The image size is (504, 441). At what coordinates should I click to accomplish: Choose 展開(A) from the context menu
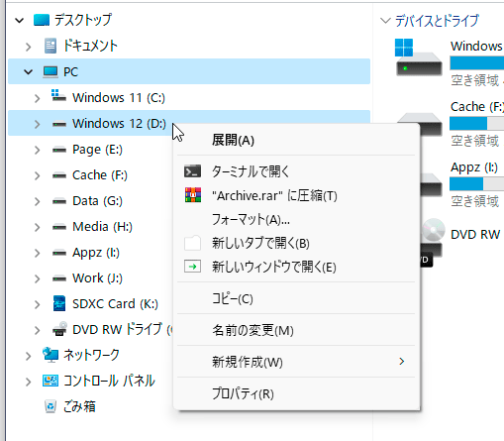click(296, 140)
